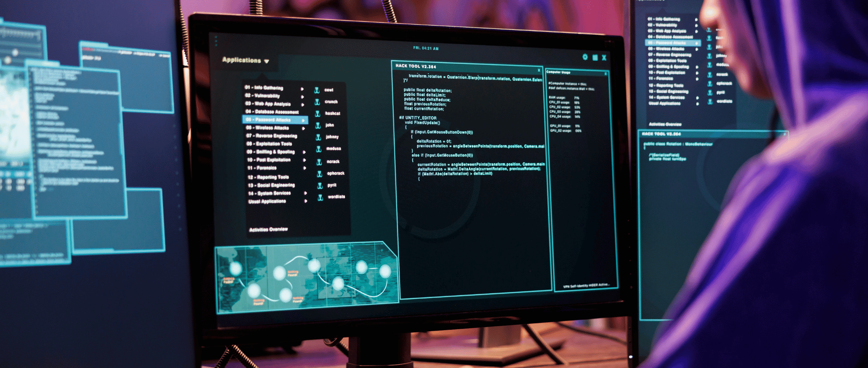Click the FRI. 04:21 AM clock
The width and height of the screenshot is (868, 368).
tap(426, 49)
